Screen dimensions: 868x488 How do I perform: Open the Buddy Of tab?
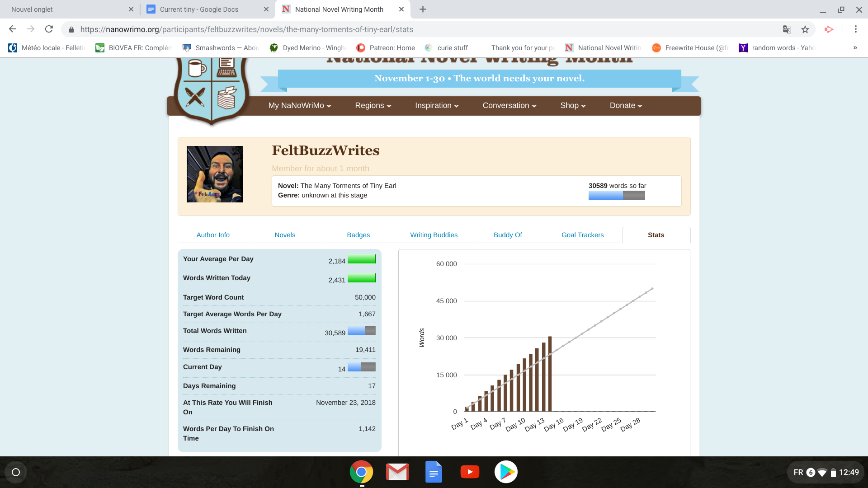tap(508, 235)
